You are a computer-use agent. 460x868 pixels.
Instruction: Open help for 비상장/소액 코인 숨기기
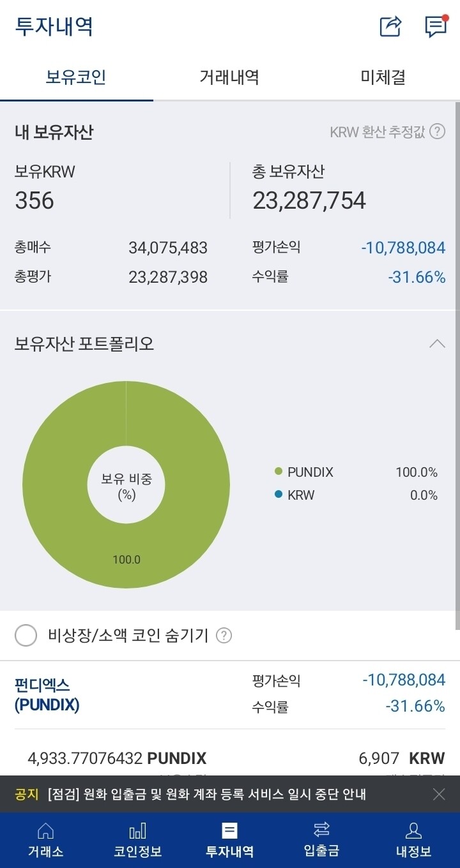coord(223,636)
